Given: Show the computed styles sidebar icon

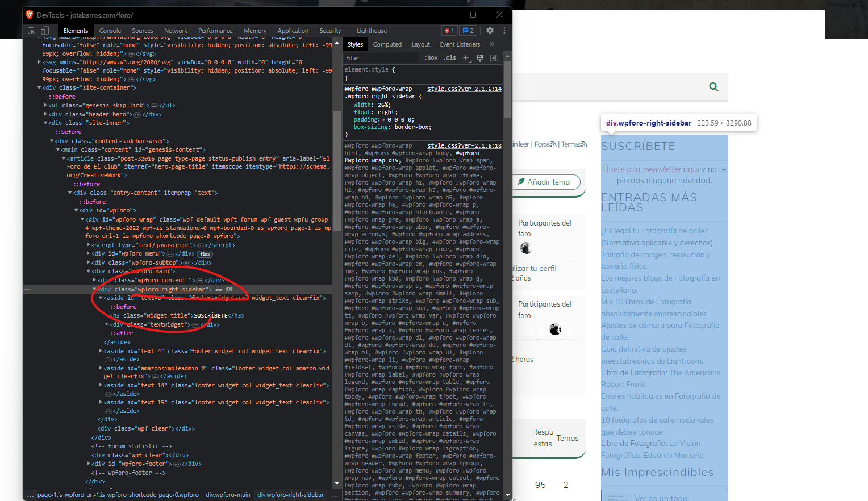Looking at the screenshot, I should pyautogui.click(x=494, y=58).
